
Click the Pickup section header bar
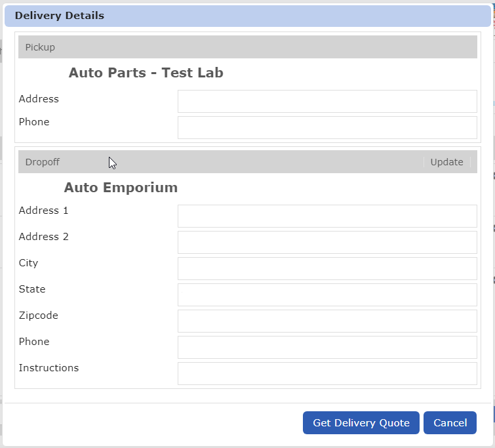pos(247,47)
